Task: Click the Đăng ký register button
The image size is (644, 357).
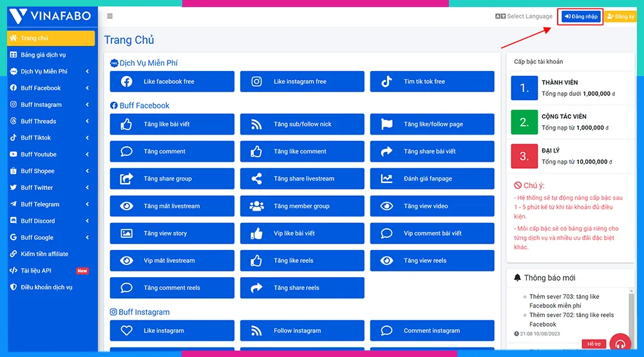Action: click(620, 17)
